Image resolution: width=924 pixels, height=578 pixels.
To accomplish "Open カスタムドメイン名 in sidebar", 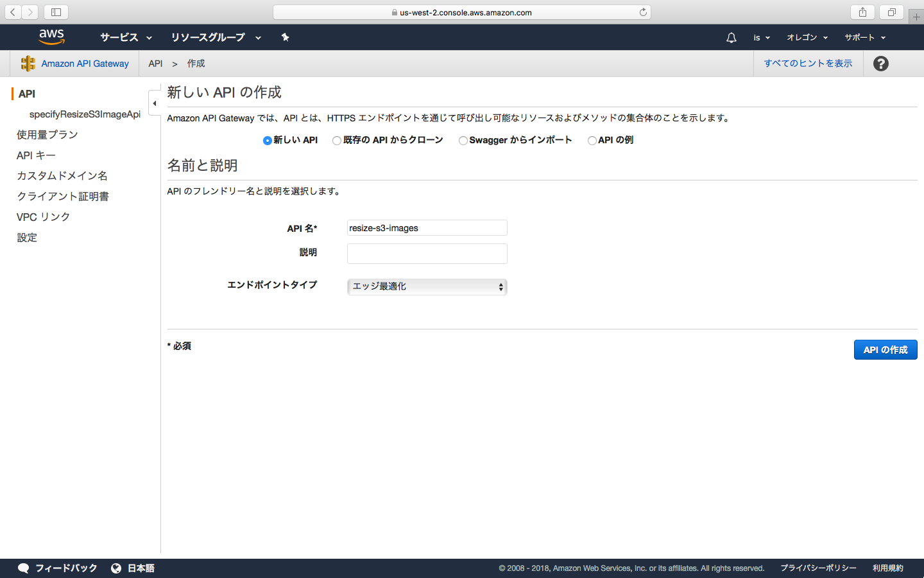I will tap(62, 176).
